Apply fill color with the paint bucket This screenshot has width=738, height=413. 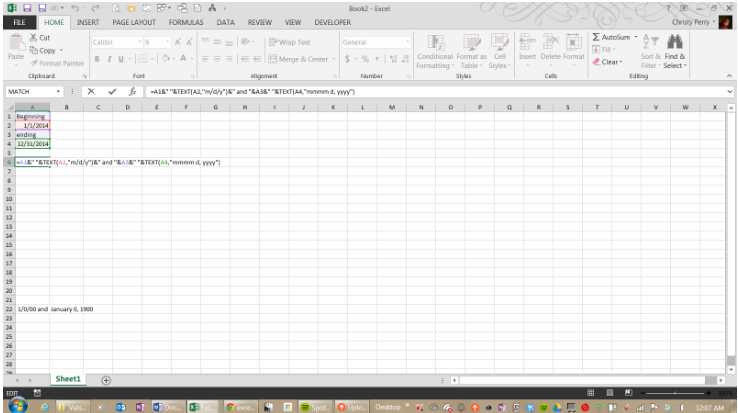pyautogui.click(x=166, y=58)
